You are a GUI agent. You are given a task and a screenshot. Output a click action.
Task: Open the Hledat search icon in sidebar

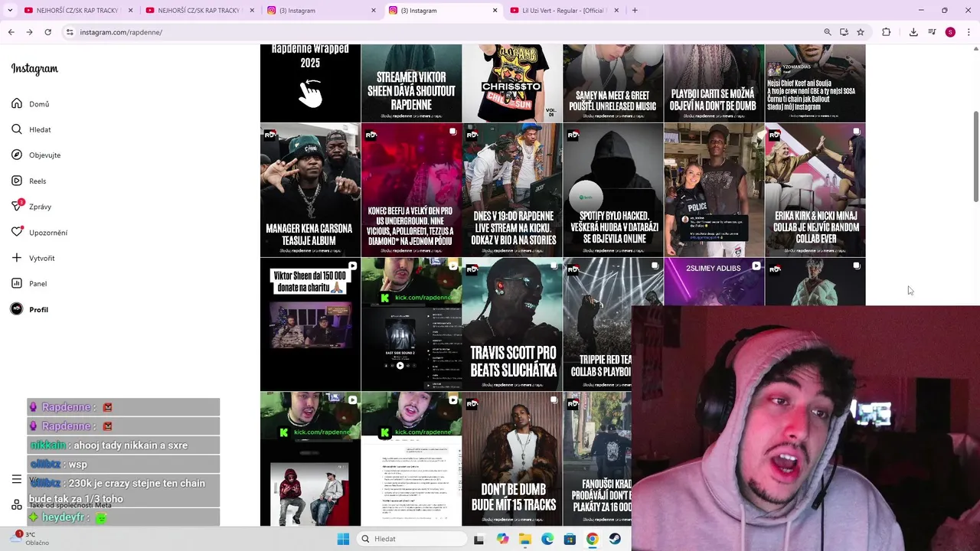pyautogui.click(x=17, y=129)
